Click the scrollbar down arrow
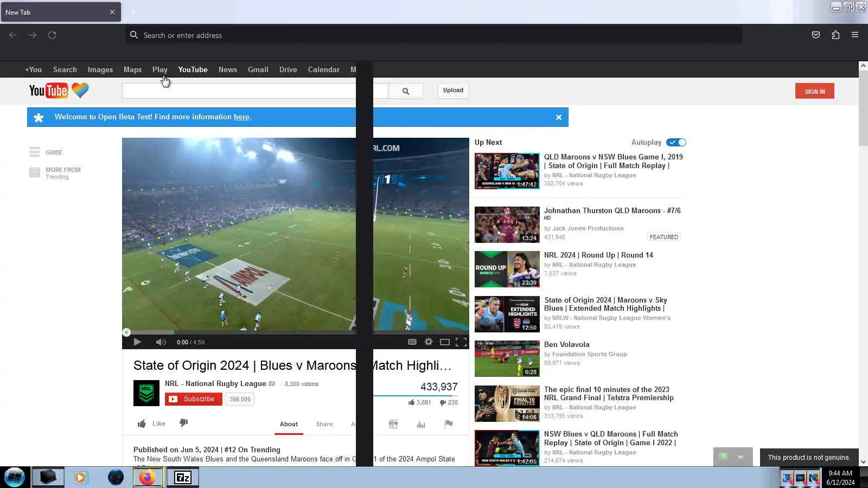Image resolution: width=868 pixels, height=488 pixels. (x=863, y=462)
